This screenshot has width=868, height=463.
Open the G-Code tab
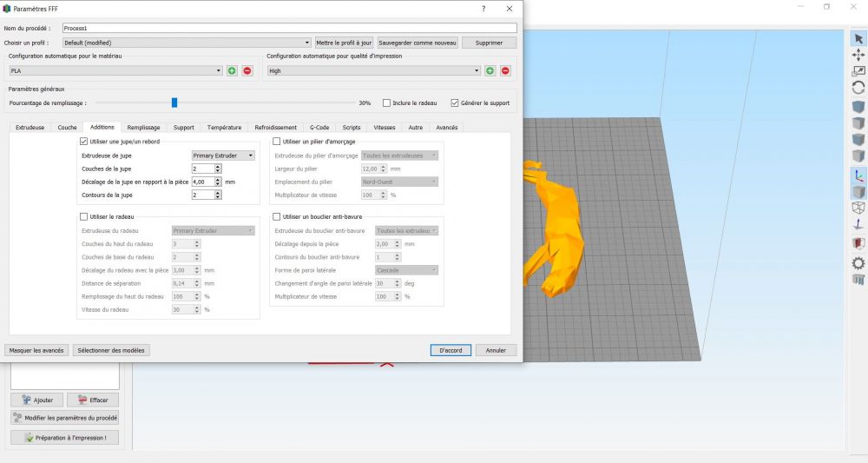(x=319, y=128)
